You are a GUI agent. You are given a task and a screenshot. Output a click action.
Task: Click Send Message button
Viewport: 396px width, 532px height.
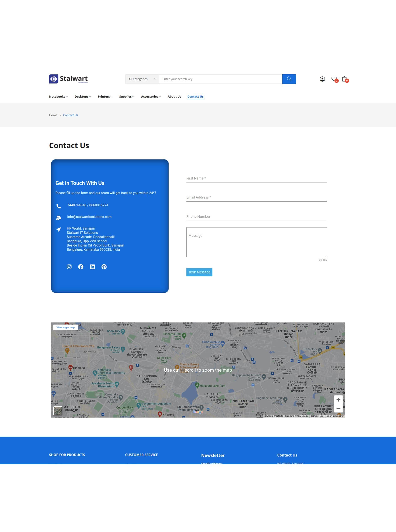199,272
